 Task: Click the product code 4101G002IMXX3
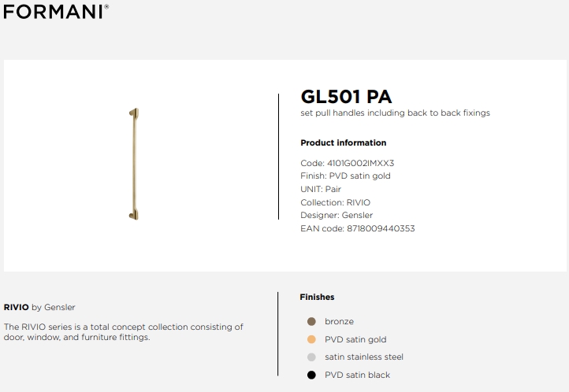tap(360, 163)
